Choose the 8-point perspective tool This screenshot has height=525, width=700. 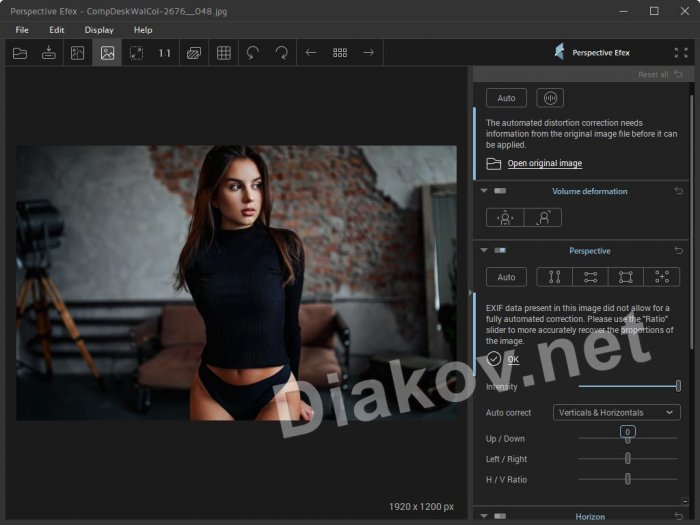point(662,277)
